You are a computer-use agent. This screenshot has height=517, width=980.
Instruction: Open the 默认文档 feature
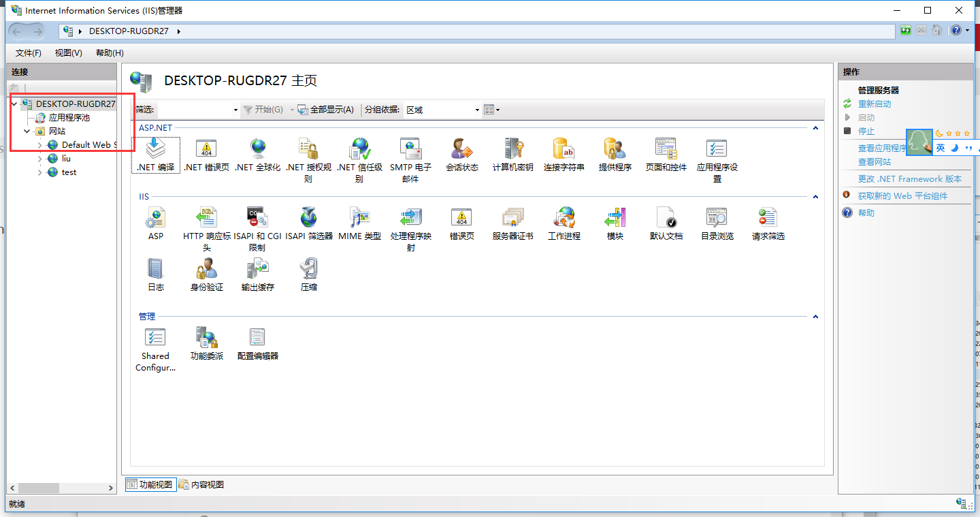pos(666,223)
